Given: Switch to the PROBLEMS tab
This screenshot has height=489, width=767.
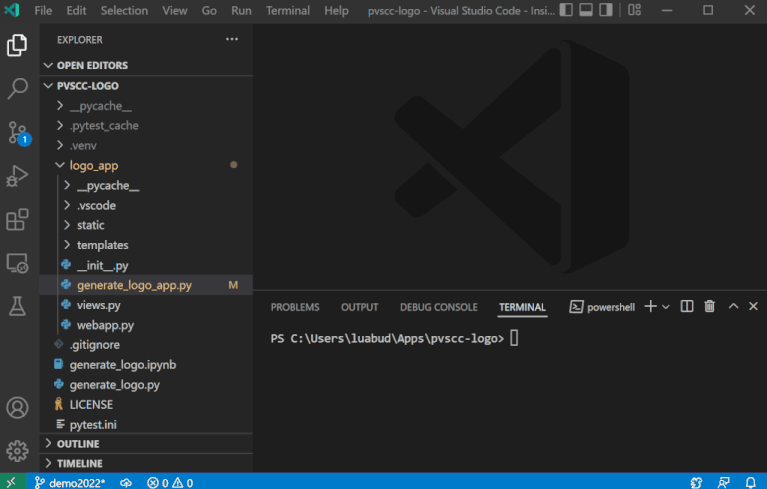Looking at the screenshot, I should point(295,307).
